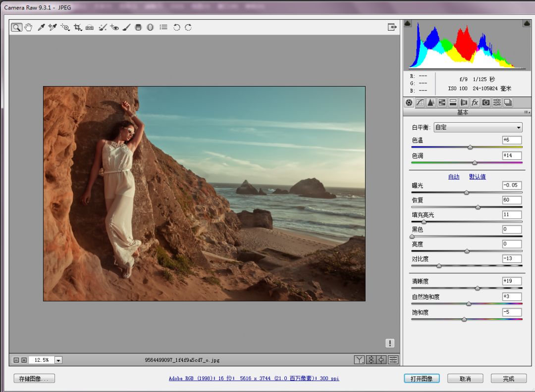Select the Red Eye Removal tool

coord(114,27)
